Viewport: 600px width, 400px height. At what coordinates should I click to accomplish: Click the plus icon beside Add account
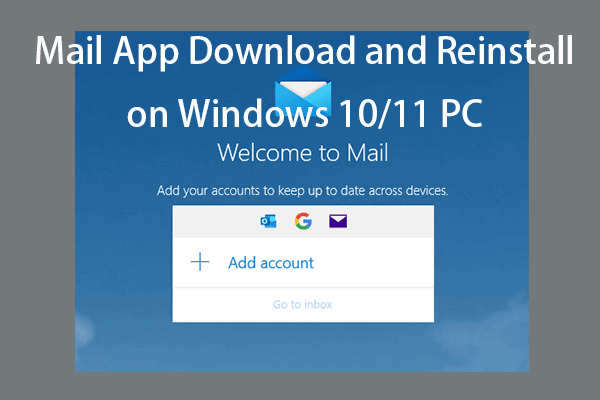click(200, 262)
